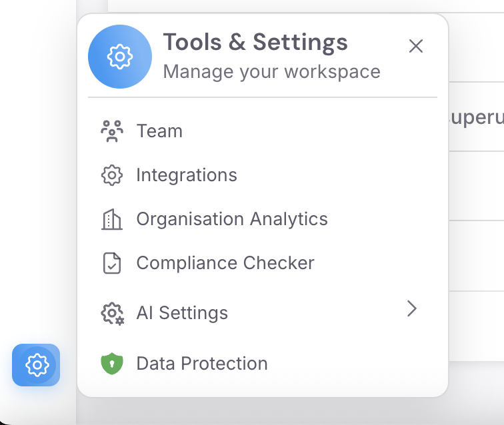Open AI Settings entry
This screenshot has height=425, width=504.
[263, 313]
